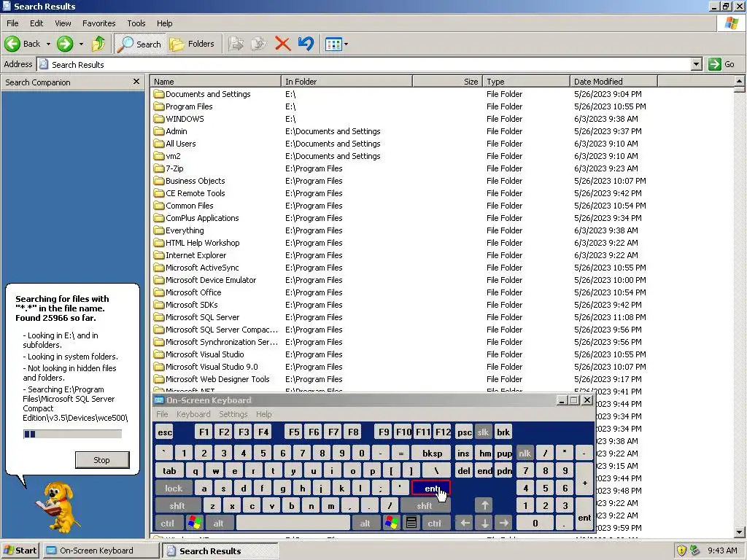Viewport: 747px width, 560px height.
Task: Toggle the left ctrl key
Action: click(168, 524)
